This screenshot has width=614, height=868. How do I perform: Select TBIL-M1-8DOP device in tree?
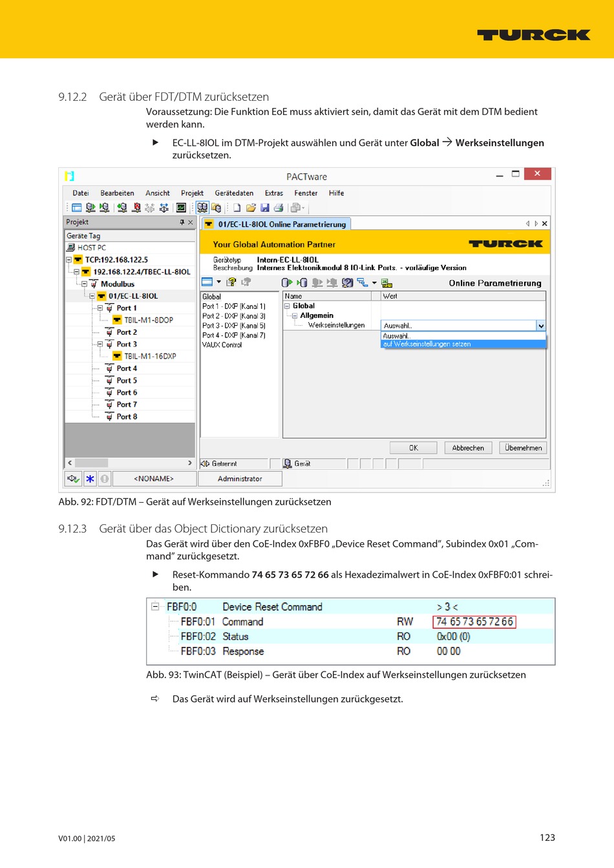tap(149, 320)
